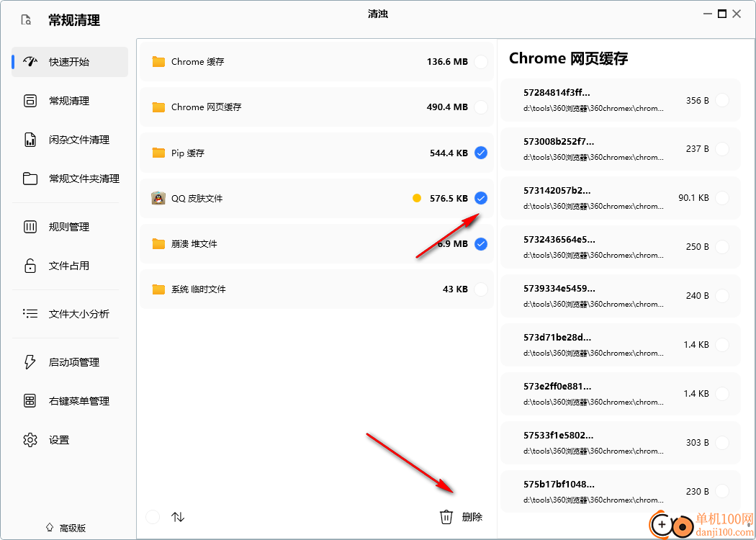Click the 崩溃 堆文件 folder icon
Image resolution: width=756 pixels, height=540 pixels.
pos(158,244)
